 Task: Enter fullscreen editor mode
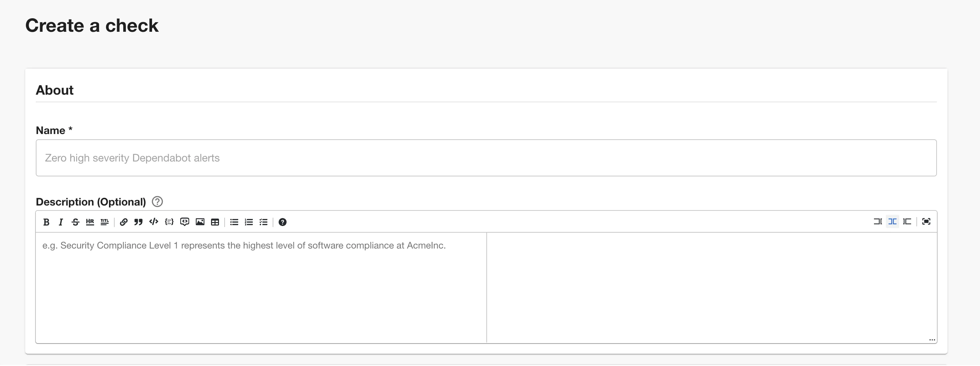(x=926, y=222)
